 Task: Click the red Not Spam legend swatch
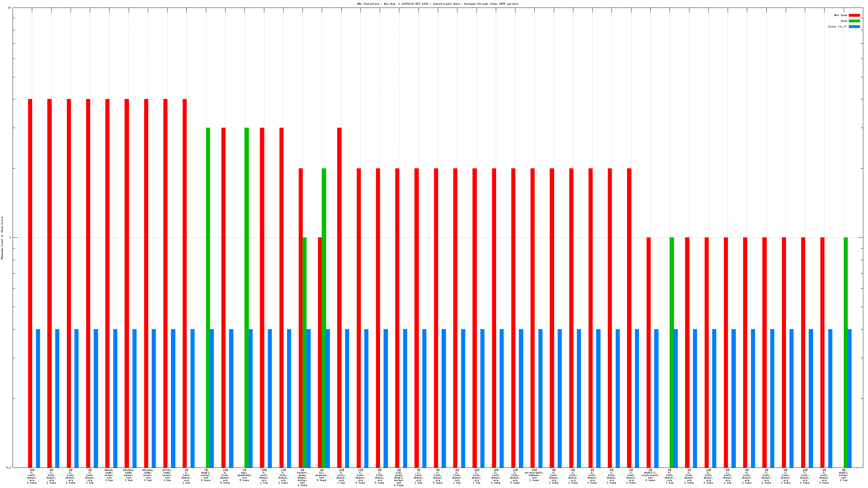(x=854, y=15)
